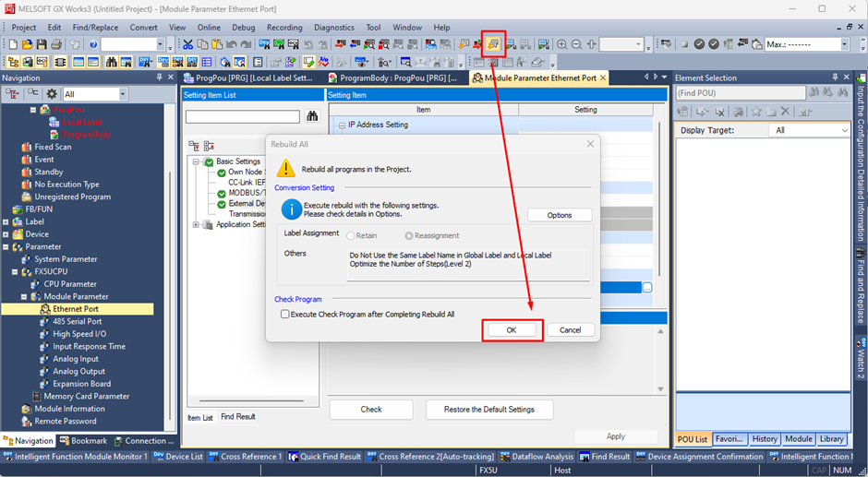The image size is (868, 477).
Task: Open the Online menu
Action: coord(209,27)
